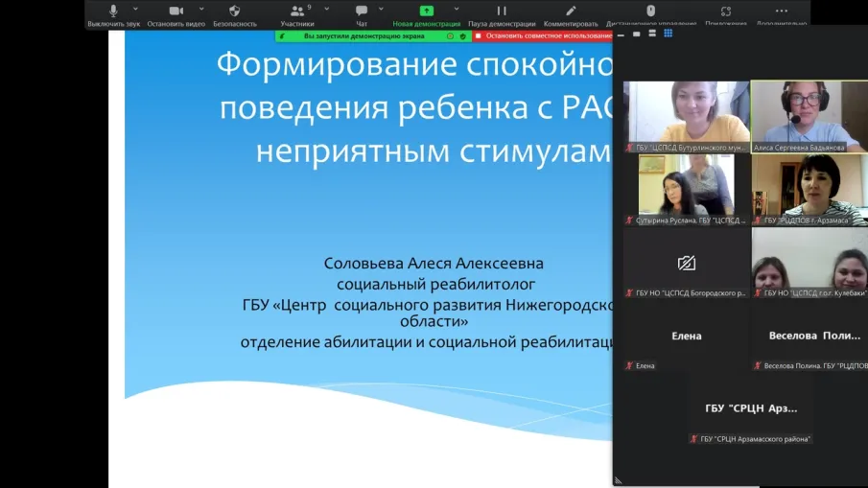868x488 pixels.
Task: Click red Остановить совместное использование button
Action: (544, 36)
